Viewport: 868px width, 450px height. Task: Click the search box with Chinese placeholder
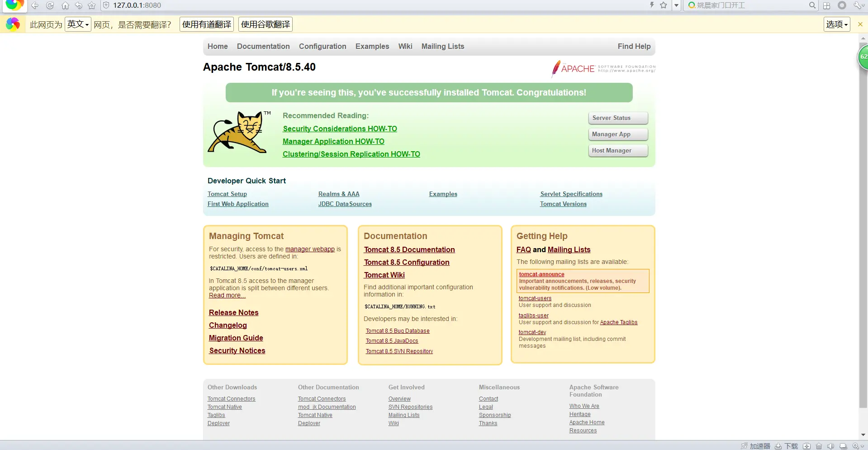coord(751,5)
